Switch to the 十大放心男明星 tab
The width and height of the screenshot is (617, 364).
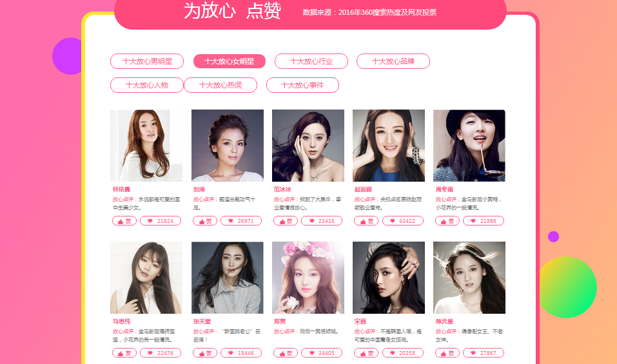coord(147,61)
